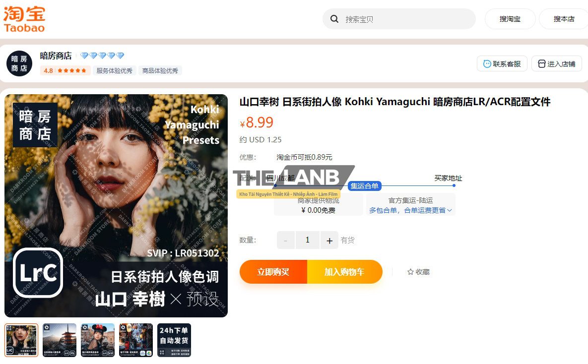Select the 24h下单自动发货 thumbnail

[x=174, y=340]
